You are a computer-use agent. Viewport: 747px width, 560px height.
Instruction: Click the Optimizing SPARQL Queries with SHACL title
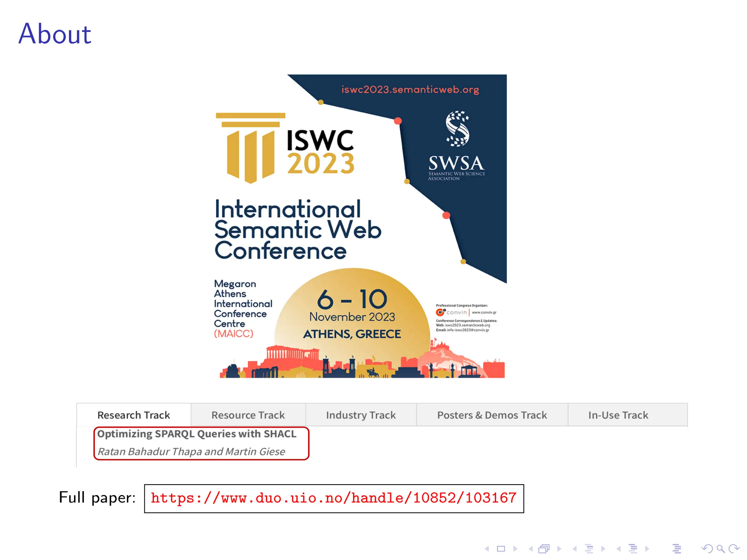point(197,434)
